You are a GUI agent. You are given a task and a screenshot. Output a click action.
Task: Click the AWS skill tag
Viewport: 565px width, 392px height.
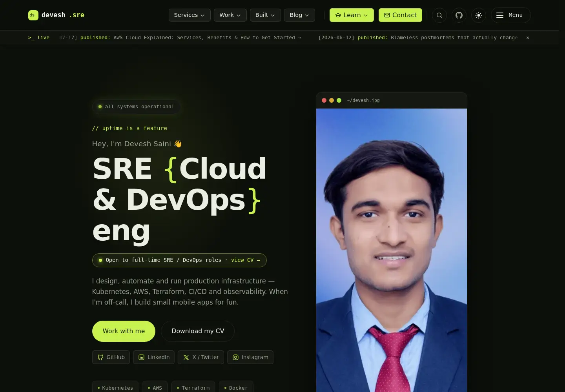[155, 387]
